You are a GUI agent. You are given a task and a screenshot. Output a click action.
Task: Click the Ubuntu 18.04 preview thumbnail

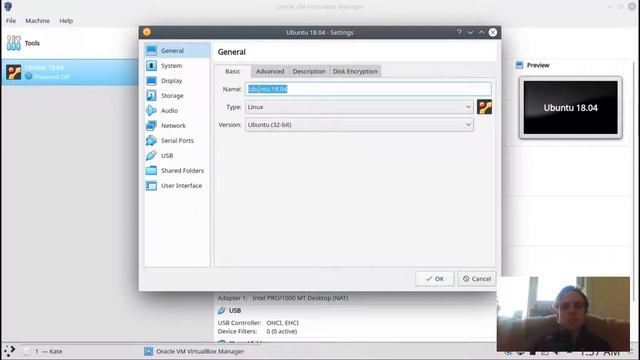571,108
